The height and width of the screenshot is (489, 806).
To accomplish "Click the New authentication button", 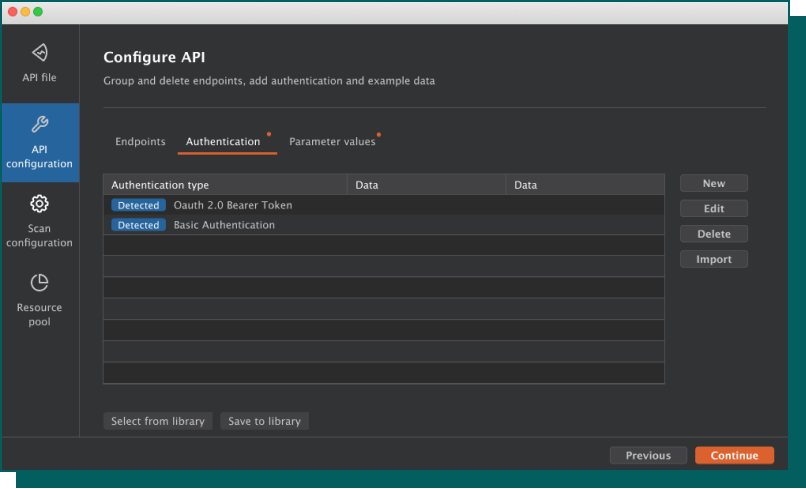I will point(714,184).
